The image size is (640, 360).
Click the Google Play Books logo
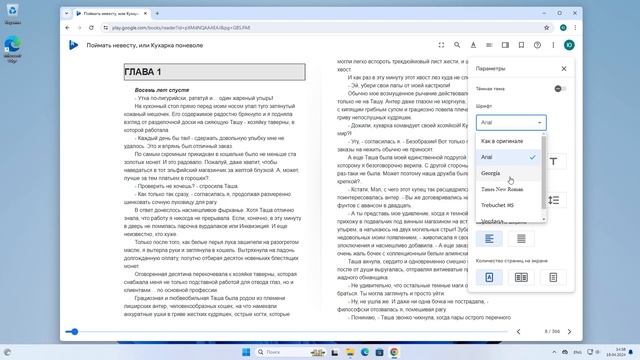pos(73,45)
